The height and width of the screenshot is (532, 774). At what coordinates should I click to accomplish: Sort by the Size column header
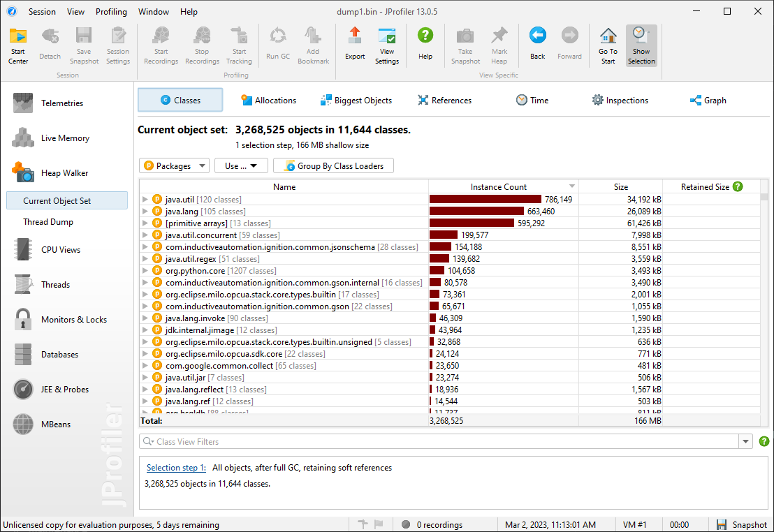(620, 186)
